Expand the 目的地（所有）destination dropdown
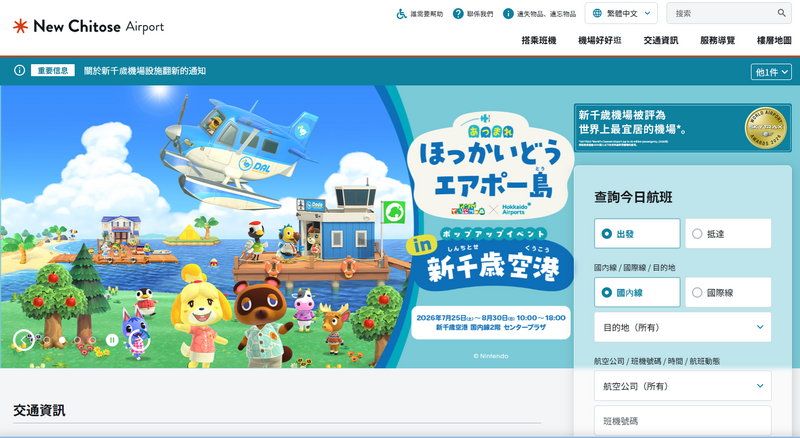800x438 pixels. (x=683, y=327)
